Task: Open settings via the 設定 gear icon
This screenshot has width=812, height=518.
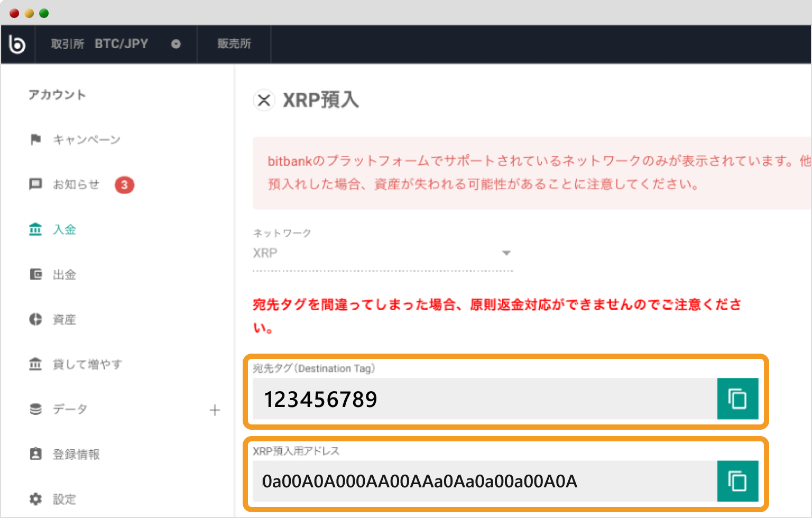Action: coord(35,498)
